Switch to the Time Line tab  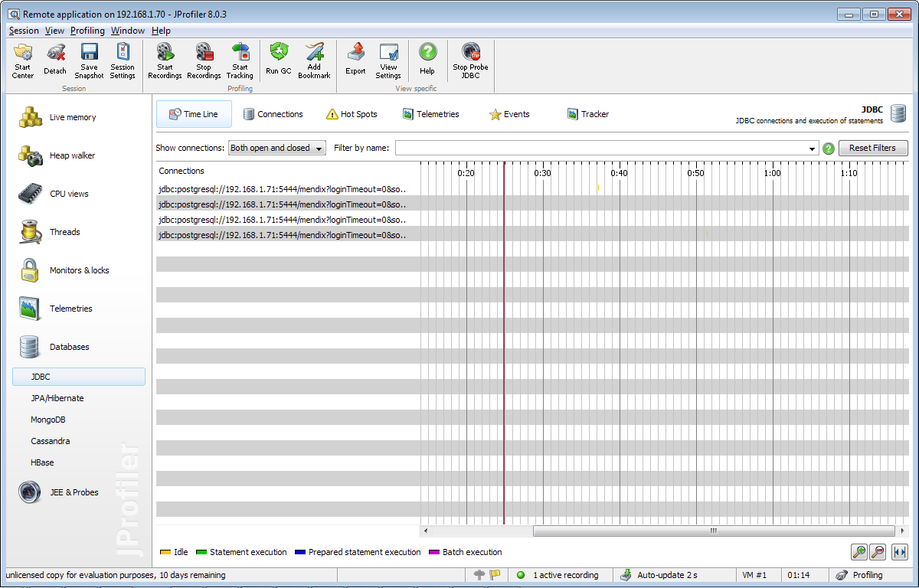(194, 114)
